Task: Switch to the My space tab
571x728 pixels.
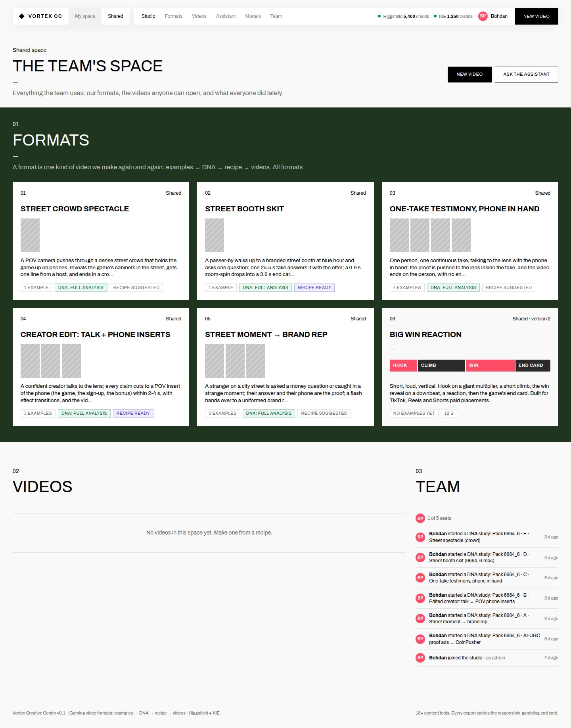Action: 85,16
